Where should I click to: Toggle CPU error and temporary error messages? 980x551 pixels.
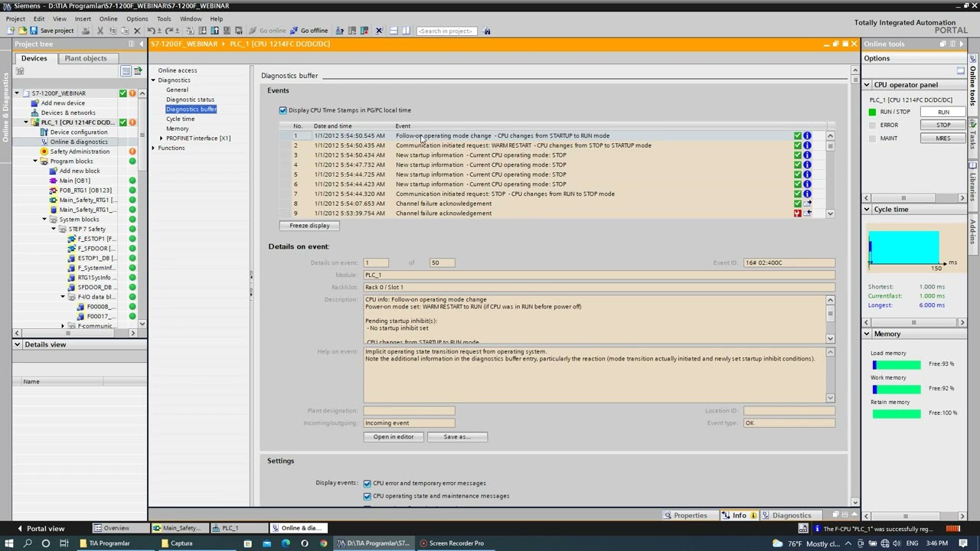[x=367, y=484]
